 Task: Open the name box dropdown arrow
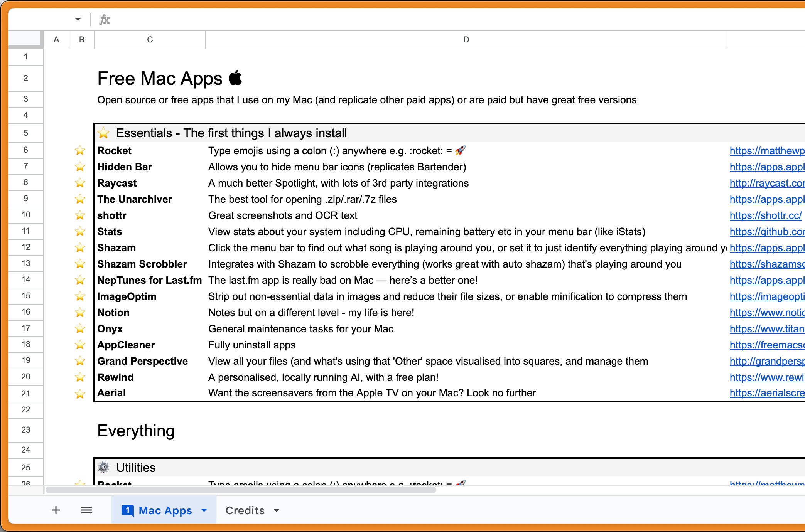click(x=78, y=19)
